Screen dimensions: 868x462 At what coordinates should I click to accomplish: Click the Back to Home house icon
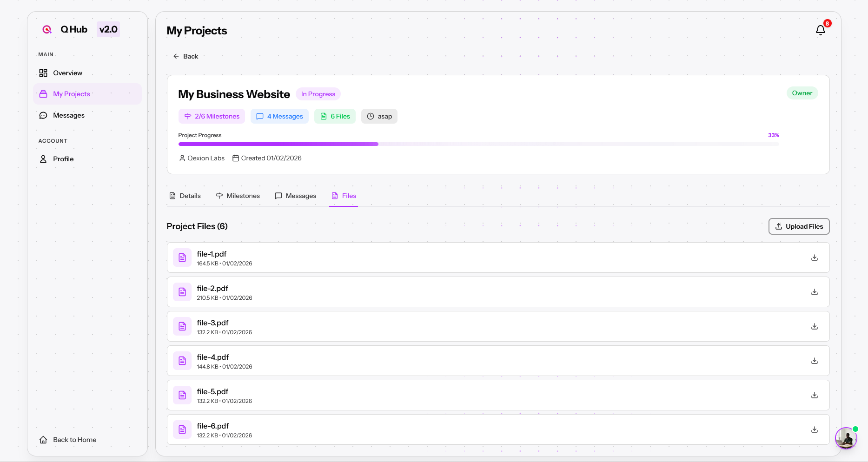click(x=43, y=439)
